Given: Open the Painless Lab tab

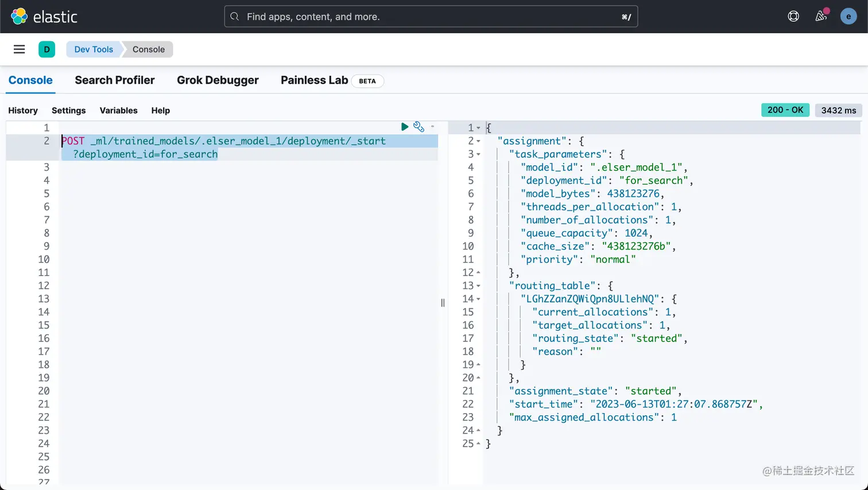Looking at the screenshot, I should (x=315, y=80).
